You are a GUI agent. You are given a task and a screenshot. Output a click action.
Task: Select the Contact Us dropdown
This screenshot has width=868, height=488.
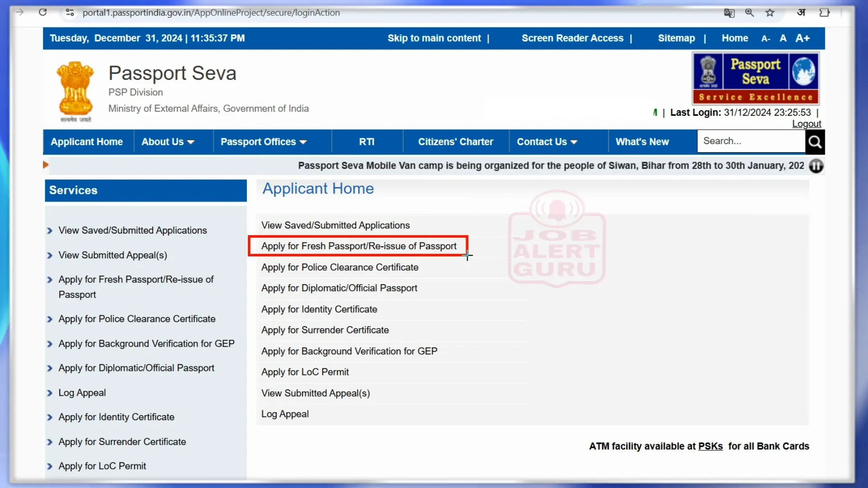pos(546,142)
